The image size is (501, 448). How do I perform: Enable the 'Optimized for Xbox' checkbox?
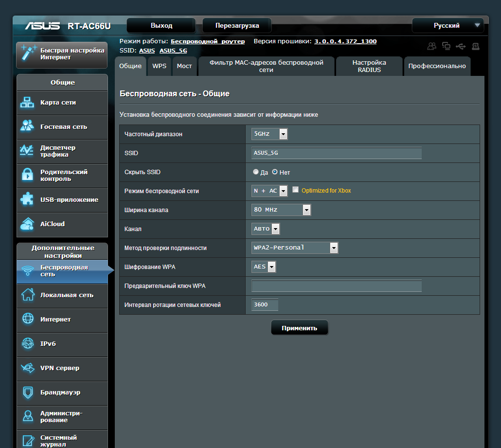point(296,190)
